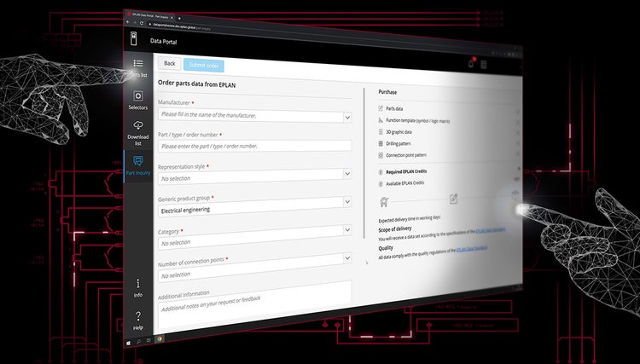Open the Info sidebar icon
The height and width of the screenshot is (364, 640).
[x=137, y=283]
